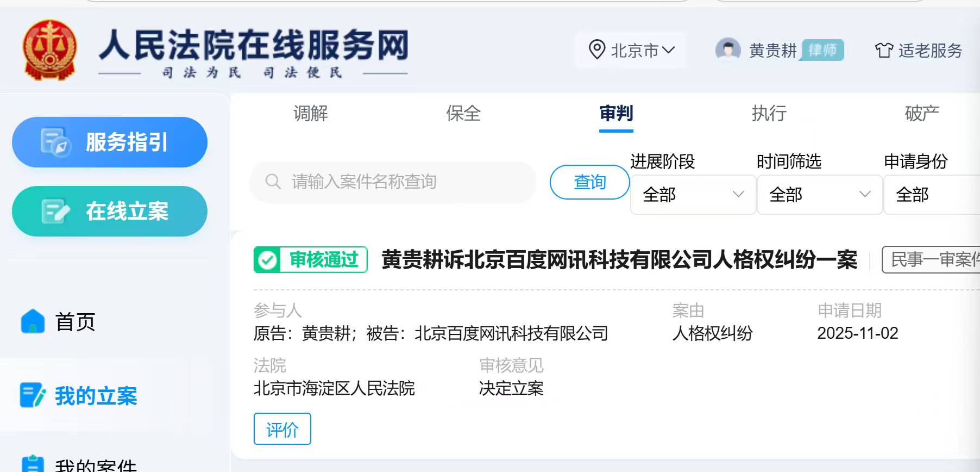
Task: Click the 适老服务 shirt icon
Action: 884,51
